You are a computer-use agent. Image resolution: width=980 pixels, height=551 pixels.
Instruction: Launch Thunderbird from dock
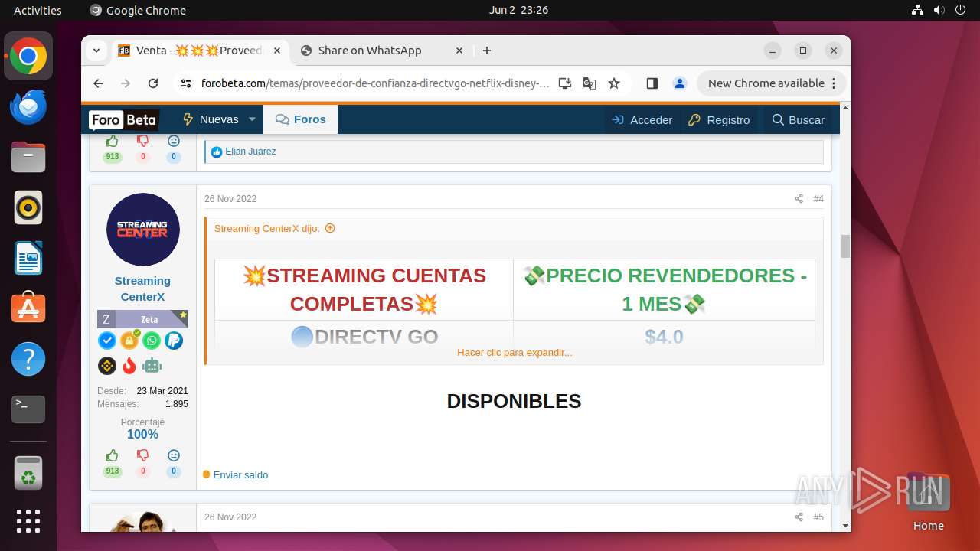(28, 106)
